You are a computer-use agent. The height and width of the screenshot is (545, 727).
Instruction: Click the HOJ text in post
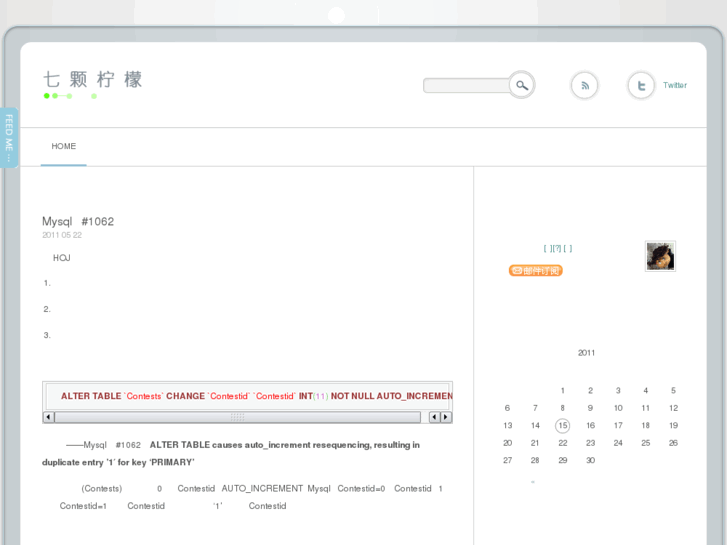click(x=62, y=258)
